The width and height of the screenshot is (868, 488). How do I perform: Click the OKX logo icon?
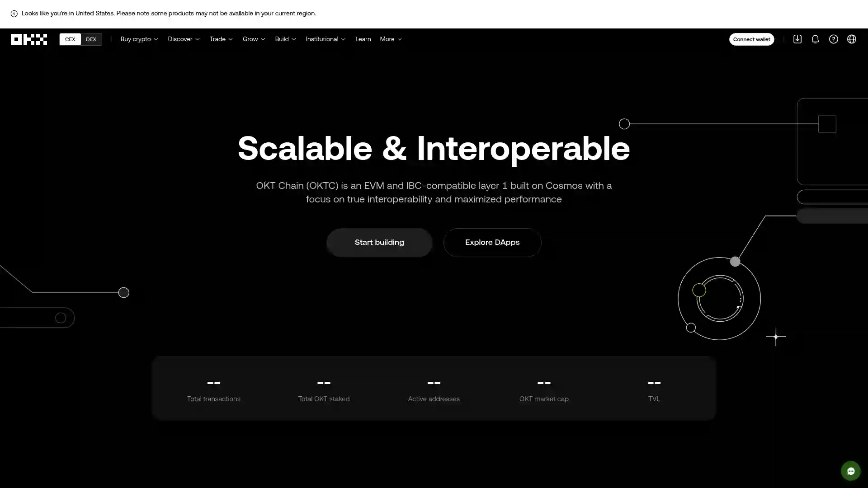pos(28,39)
